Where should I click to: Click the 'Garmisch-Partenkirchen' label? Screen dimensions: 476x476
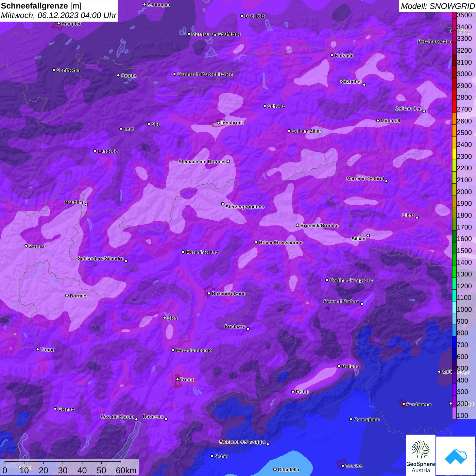point(205,74)
